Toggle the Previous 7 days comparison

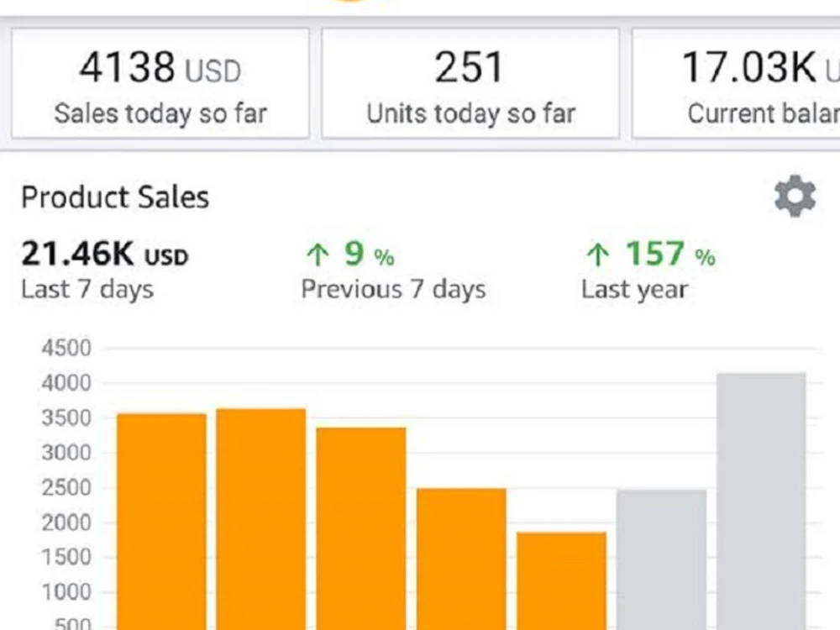pos(392,289)
